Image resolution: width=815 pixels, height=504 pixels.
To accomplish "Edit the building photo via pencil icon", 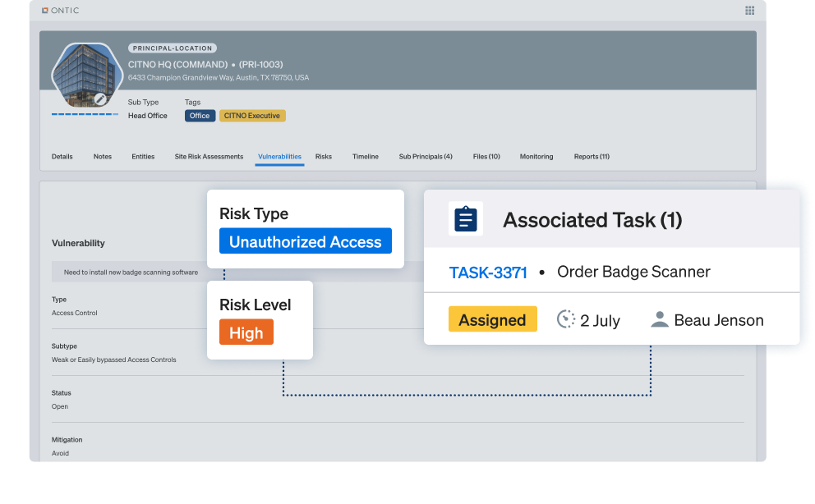I will pos(100,99).
